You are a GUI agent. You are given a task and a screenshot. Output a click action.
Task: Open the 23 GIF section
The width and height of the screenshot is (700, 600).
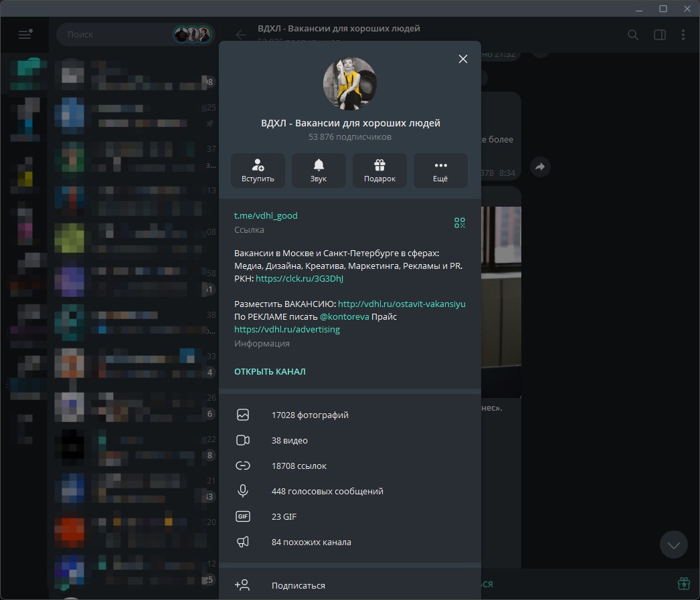[349, 516]
